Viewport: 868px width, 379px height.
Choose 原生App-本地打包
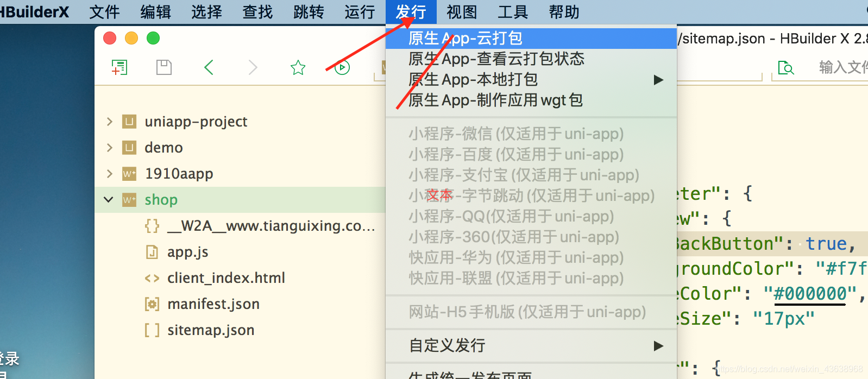[x=531, y=79]
